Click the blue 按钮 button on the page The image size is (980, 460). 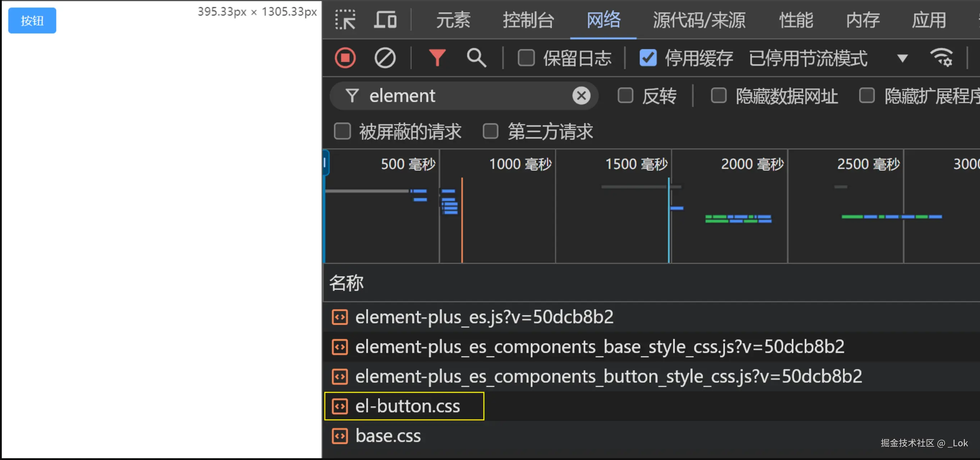32,21
